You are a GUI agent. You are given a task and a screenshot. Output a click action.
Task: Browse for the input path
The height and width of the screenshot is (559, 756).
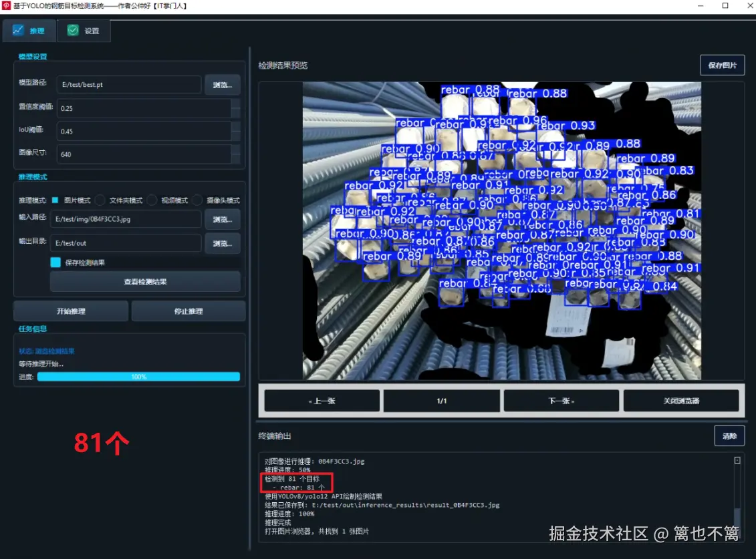coord(221,219)
